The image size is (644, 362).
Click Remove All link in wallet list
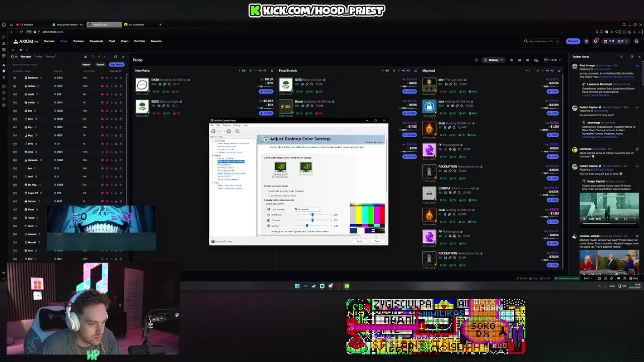(115, 71)
